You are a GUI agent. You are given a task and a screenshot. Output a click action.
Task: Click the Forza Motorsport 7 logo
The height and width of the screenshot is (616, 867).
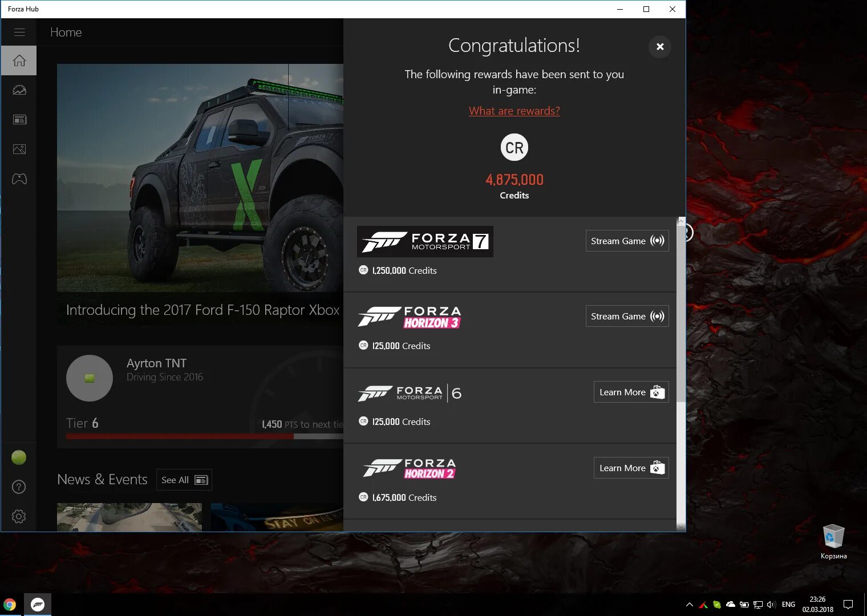tap(425, 241)
